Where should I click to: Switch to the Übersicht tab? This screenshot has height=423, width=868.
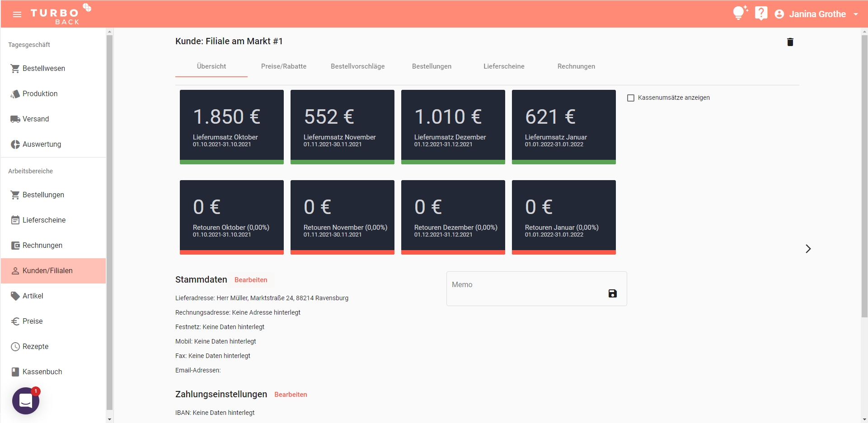pyautogui.click(x=211, y=66)
